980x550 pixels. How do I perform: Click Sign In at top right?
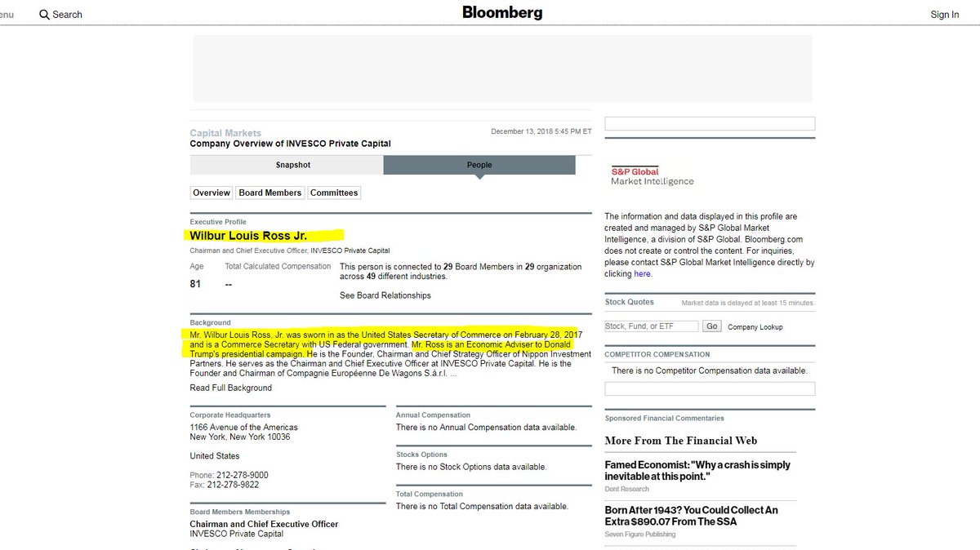coord(945,15)
